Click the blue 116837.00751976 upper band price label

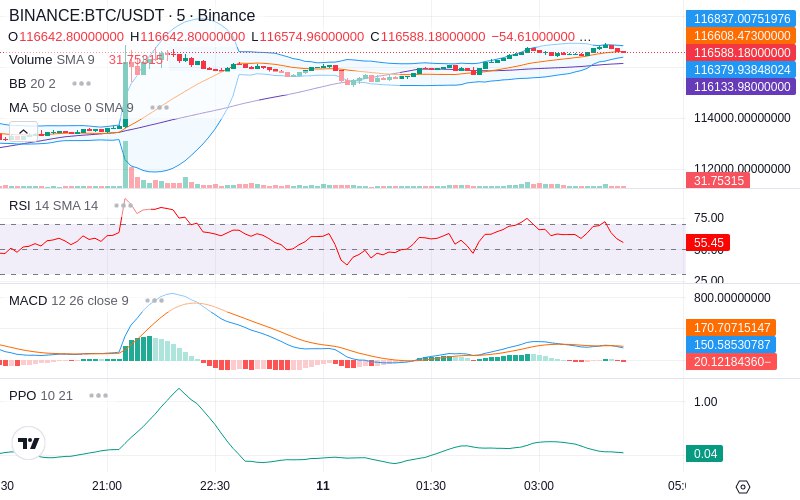[x=741, y=19]
